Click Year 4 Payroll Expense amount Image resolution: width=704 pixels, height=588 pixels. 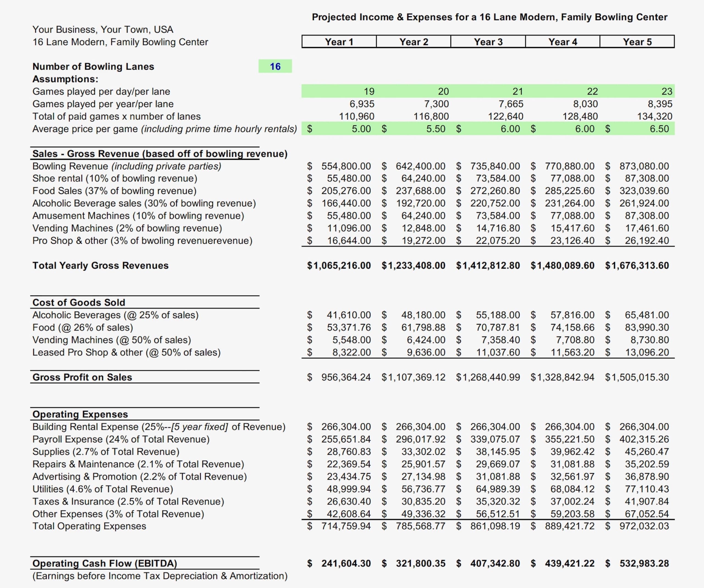[563, 439]
